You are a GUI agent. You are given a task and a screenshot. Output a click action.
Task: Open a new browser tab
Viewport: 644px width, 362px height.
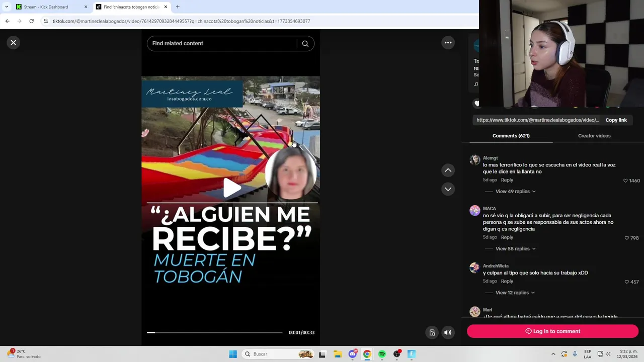tap(178, 7)
